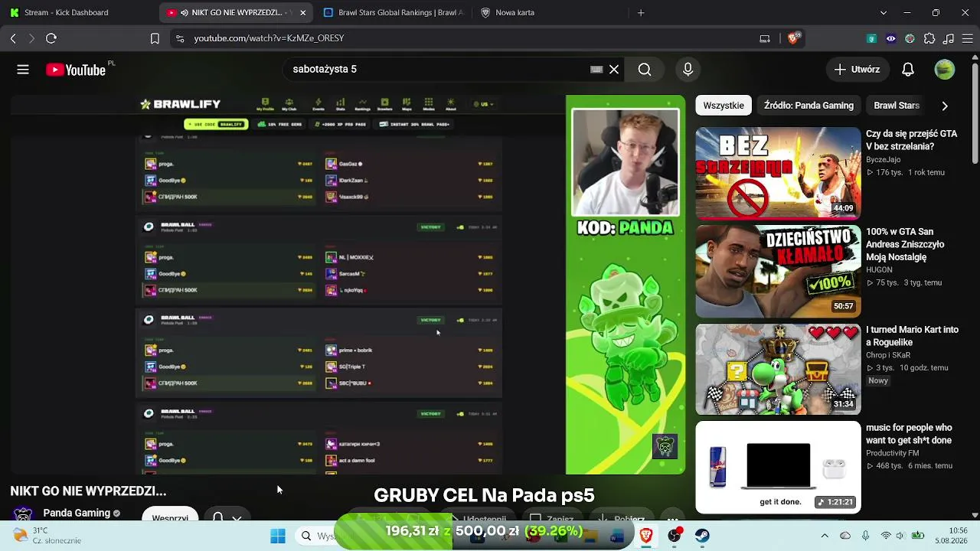Screen dimensions: 980x551
Task: Open the YouTube guide hamburger menu
Action: (x=23, y=70)
